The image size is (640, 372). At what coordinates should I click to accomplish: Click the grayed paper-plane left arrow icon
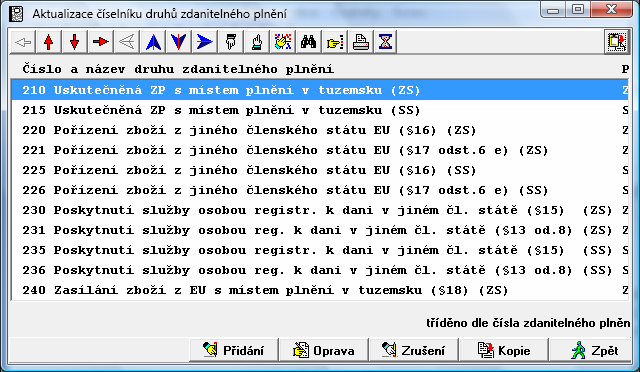point(127,42)
